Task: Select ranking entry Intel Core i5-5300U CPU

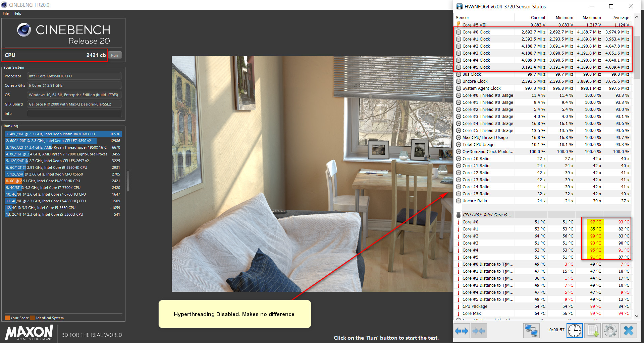Action: [x=63, y=214]
